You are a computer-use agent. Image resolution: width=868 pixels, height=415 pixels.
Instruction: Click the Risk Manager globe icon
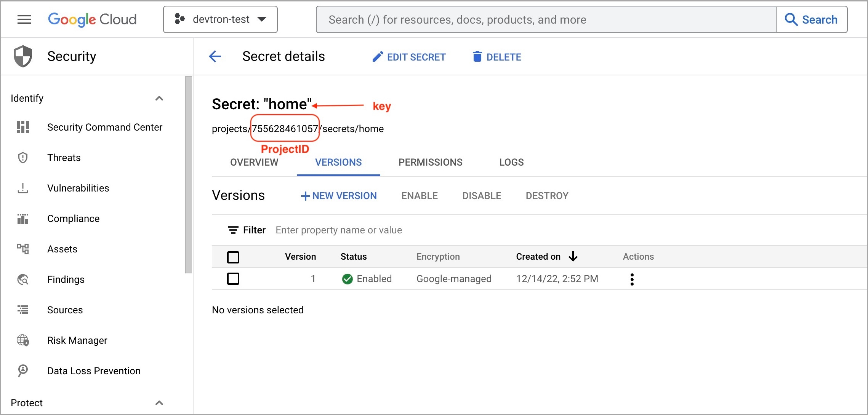[23, 340]
